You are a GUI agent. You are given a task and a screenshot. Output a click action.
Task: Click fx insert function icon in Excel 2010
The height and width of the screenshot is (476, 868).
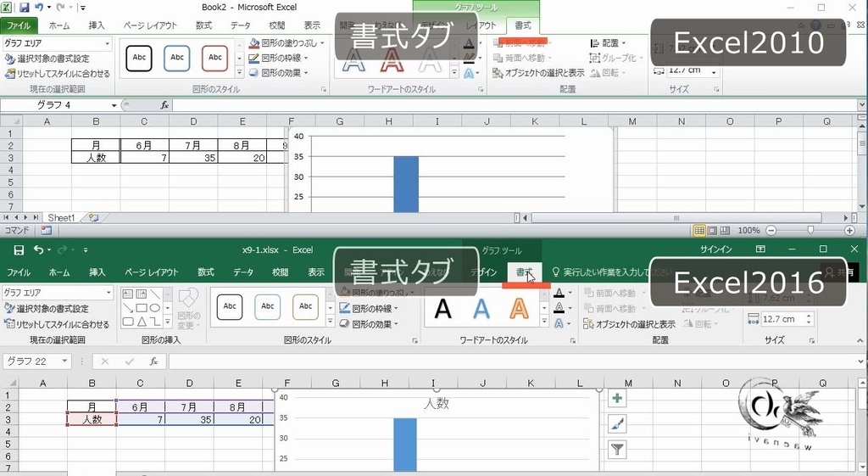coord(164,104)
